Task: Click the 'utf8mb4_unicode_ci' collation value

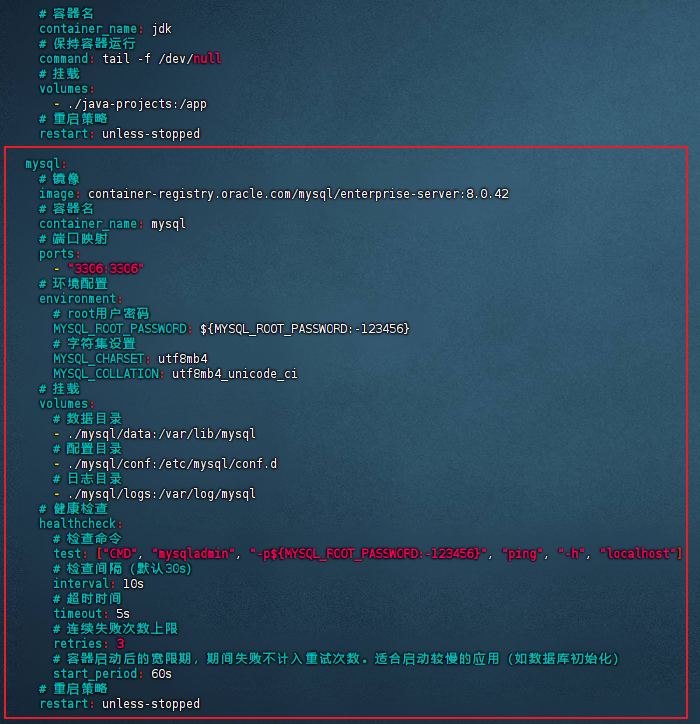Action: [x=235, y=374]
